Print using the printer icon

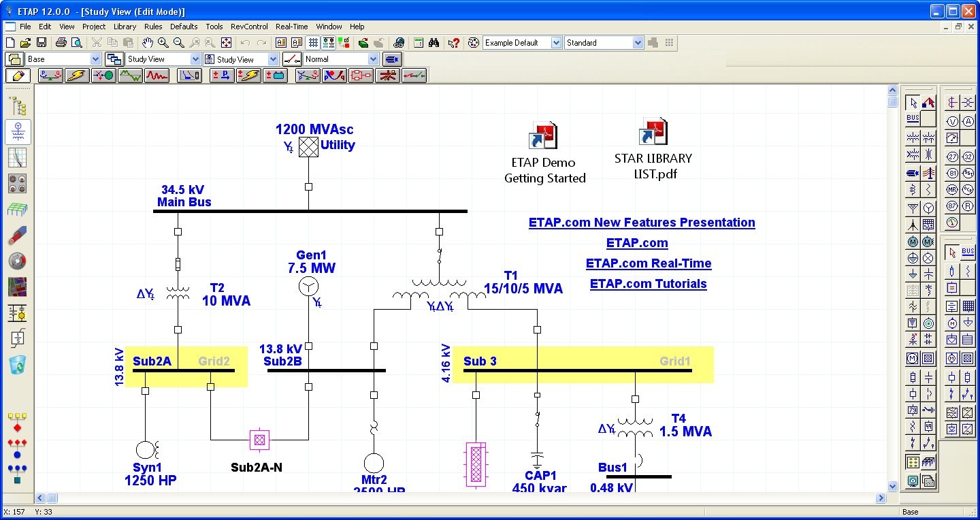61,42
